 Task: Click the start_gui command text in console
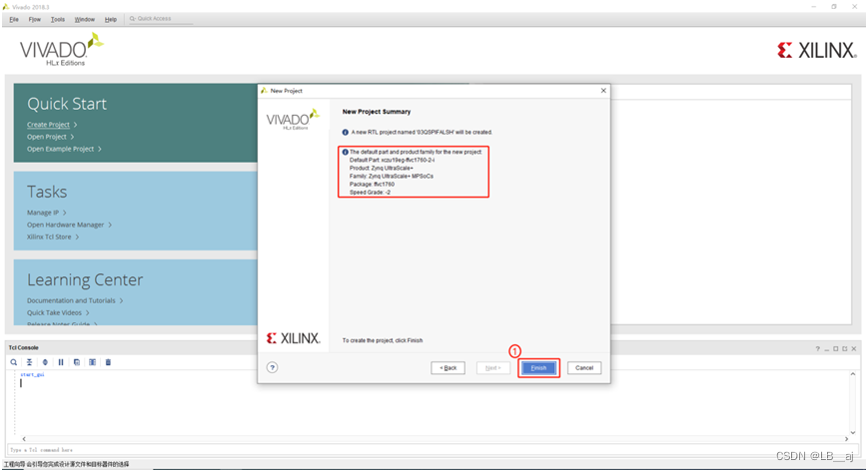pos(32,374)
